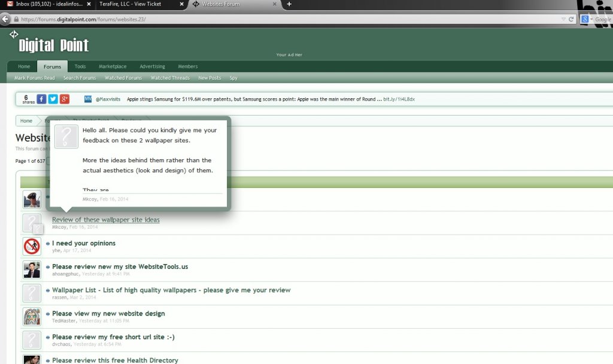Click the Home breadcrumb

coord(26,121)
